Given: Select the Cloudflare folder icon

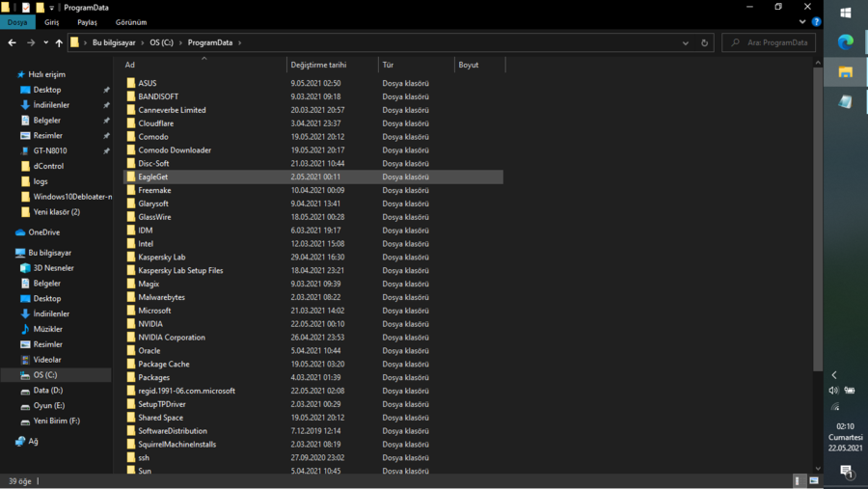Looking at the screenshot, I should [x=130, y=123].
